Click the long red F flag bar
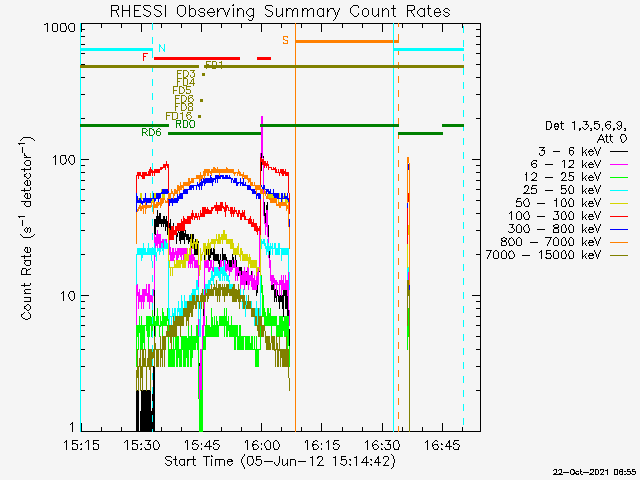The height and width of the screenshot is (480, 640). click(197, 58)
